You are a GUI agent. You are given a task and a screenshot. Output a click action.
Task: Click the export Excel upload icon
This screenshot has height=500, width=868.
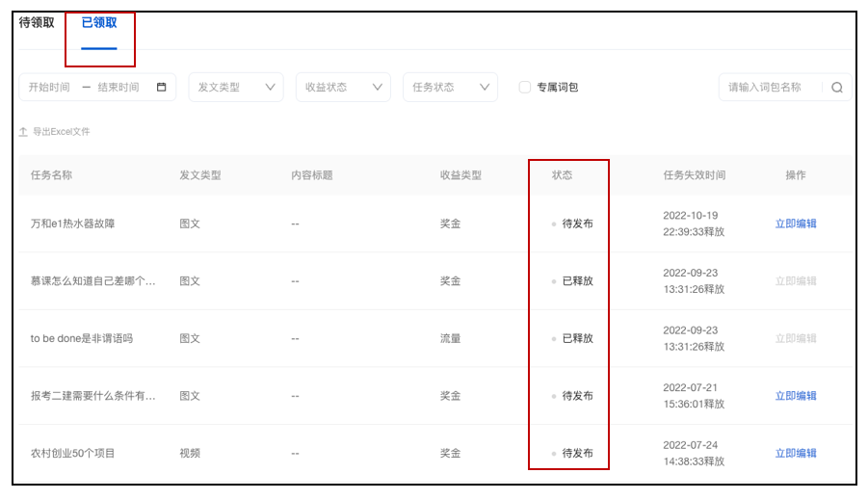pyautogui.click(x=23, y=132)
